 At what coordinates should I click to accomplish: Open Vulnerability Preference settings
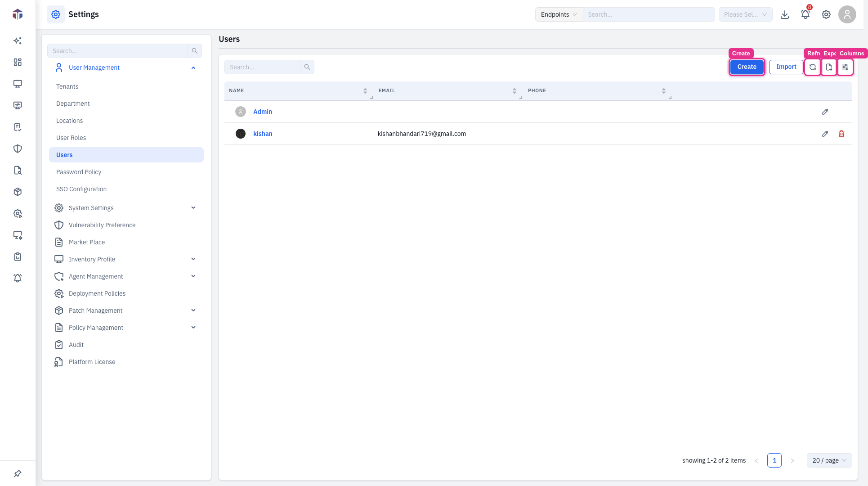102,225
